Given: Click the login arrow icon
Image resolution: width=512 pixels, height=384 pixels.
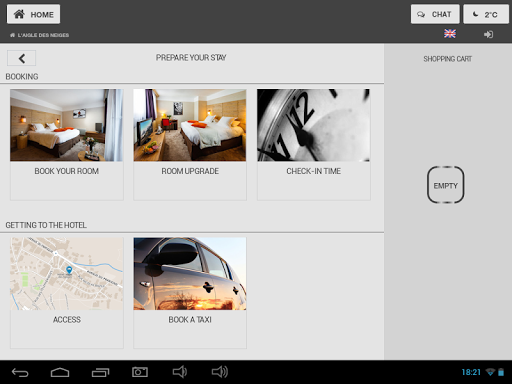Looking at the screenshot, I should click(x=488, y=34).
